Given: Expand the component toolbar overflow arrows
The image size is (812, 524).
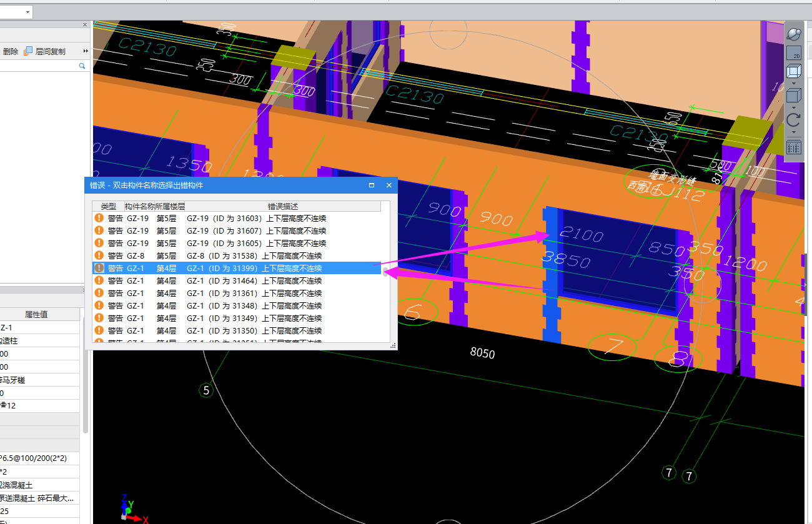Looking at the screenshot, I should (x=86, y=51).
